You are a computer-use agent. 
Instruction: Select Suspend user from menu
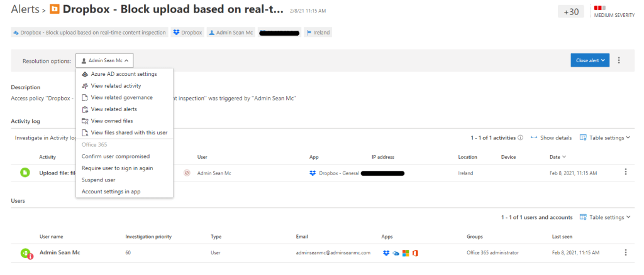[x=98, y=180]
